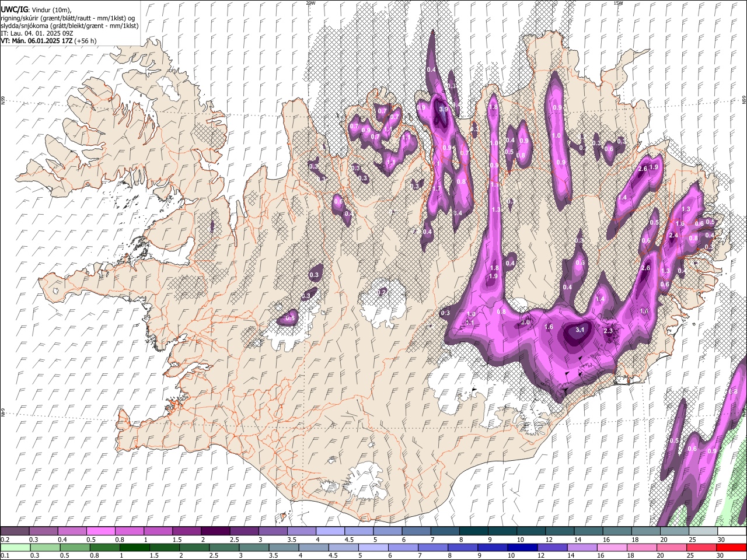747x560 pixels.
Task: Click the 'IT: Lau. 04. 01. 2025 09Z' line
Action: 37,33
